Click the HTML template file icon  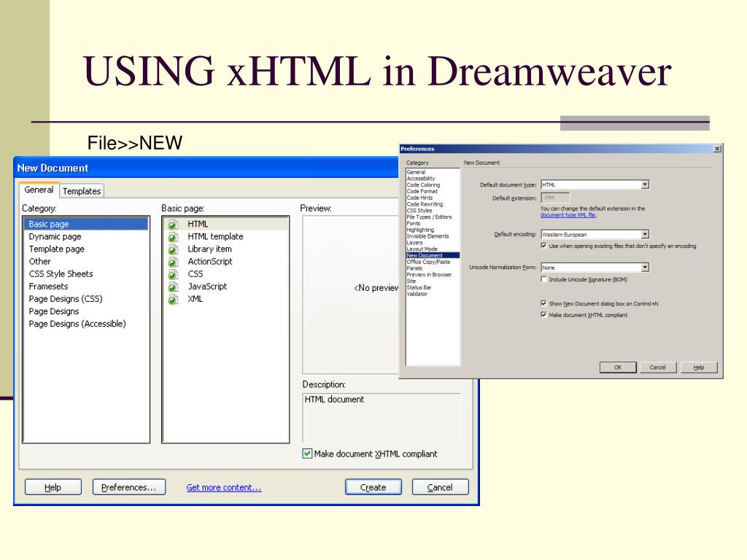click(x=173, y=237)
